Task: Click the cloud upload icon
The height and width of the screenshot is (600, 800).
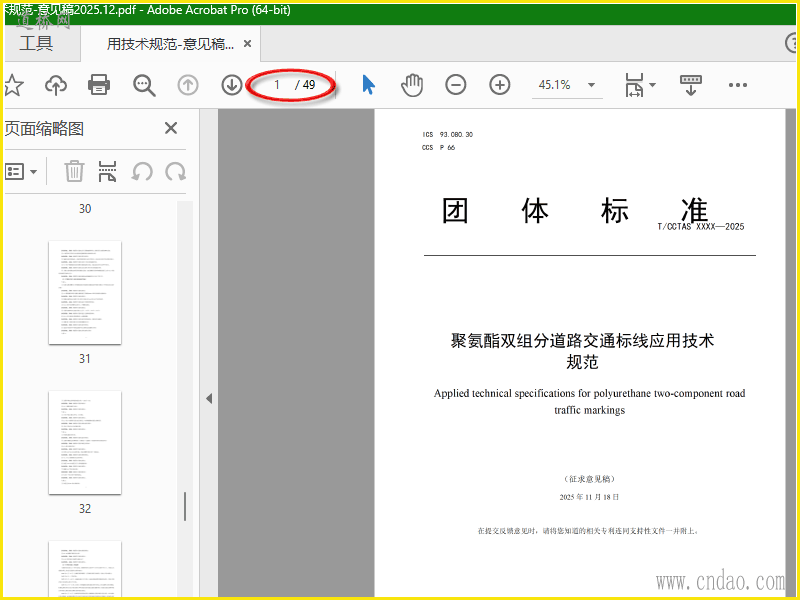Action: (x=56, y=85)
